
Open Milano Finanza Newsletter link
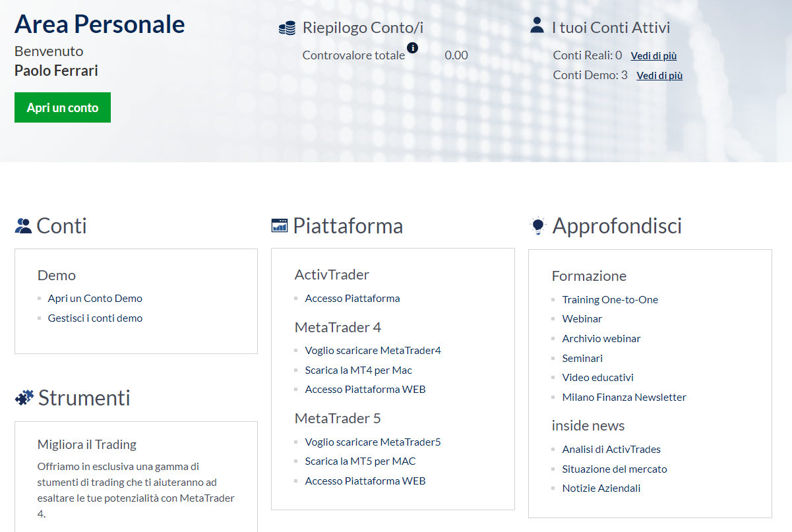coord(624,398)
